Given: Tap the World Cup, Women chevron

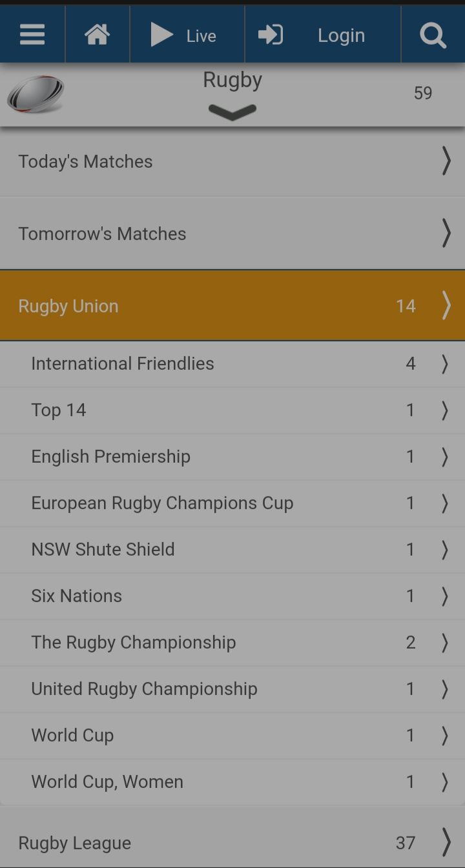Looking at the screenshot, I should pyautogui.click(x=445, y=782).
